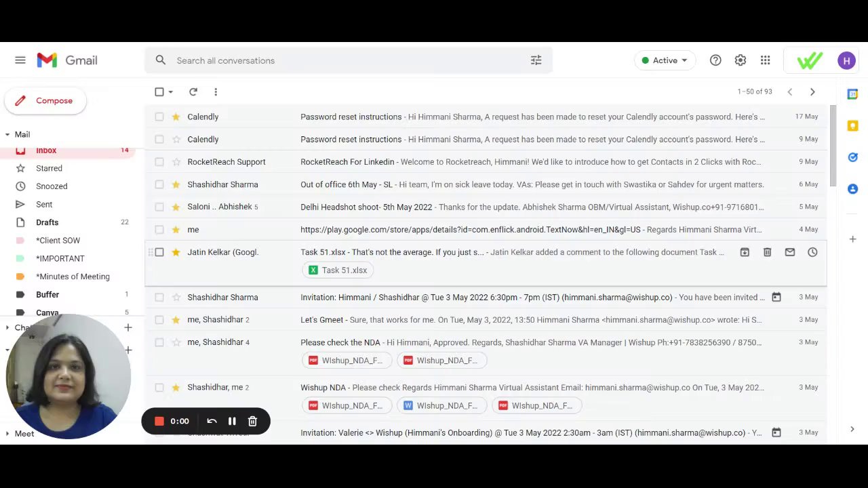The height and width of the screenshot is (488, 868).
Task: Check the Jatin Kelkar email checkbox
Action: [159, 252]
